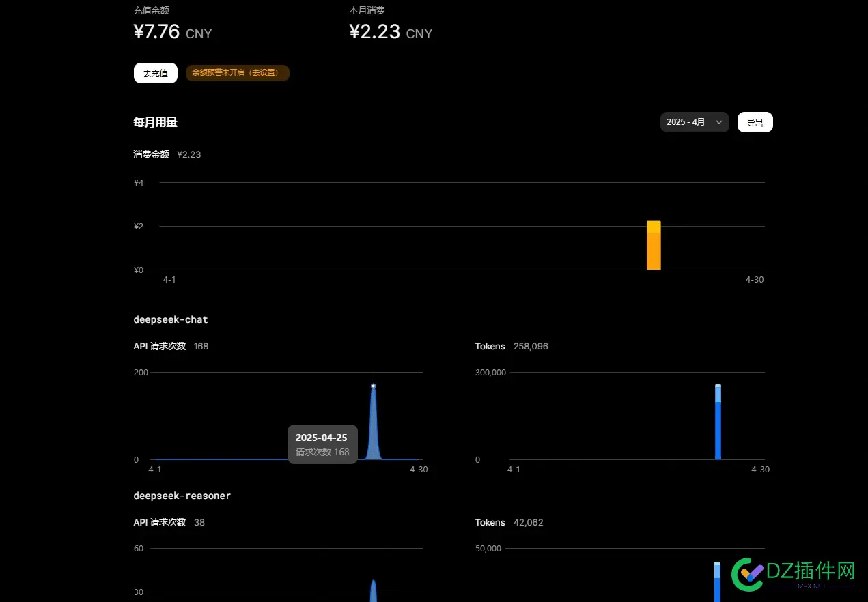868x602 pixels.
Task: Click the 去充值 recharge button
Action: coord(155,73)
